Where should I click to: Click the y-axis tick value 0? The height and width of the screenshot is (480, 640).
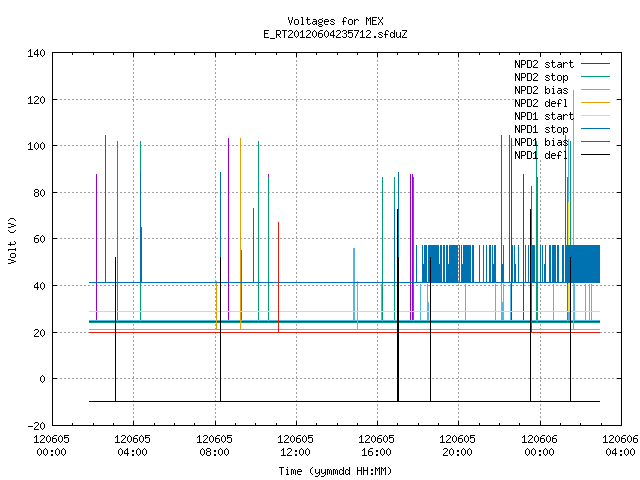coord(42,379)
